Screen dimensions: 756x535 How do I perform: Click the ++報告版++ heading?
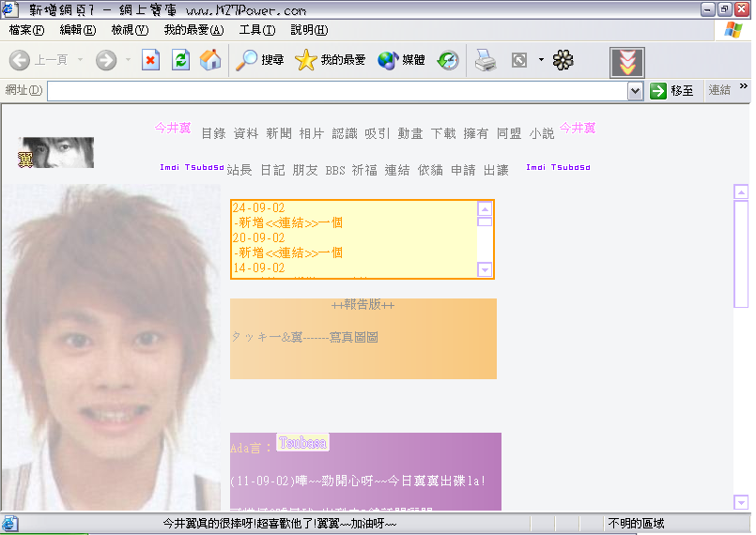(363, 305)
